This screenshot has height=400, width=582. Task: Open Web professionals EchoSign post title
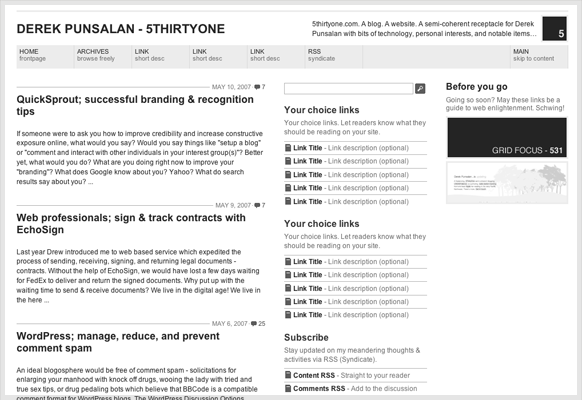coord(131,223)
